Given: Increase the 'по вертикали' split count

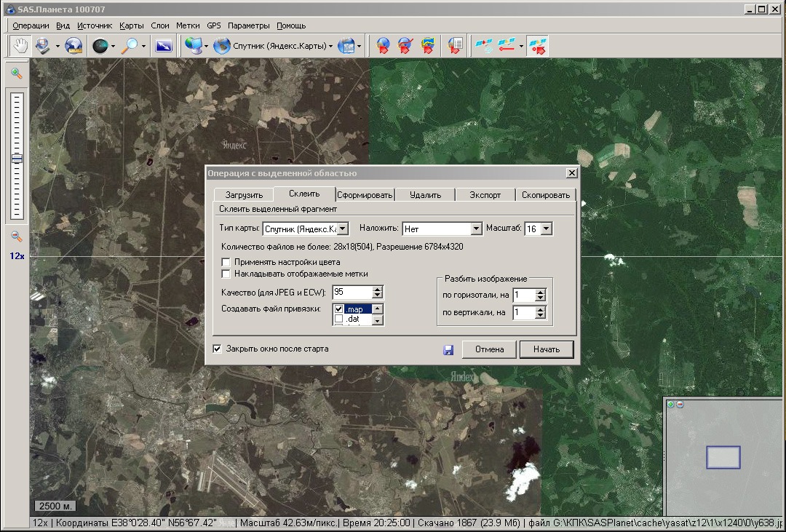Looking at the screenshot, I should (x=540, y=310).
